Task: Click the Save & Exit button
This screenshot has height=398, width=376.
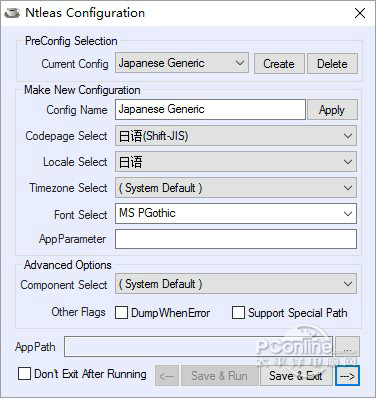Action: point(296,376)
